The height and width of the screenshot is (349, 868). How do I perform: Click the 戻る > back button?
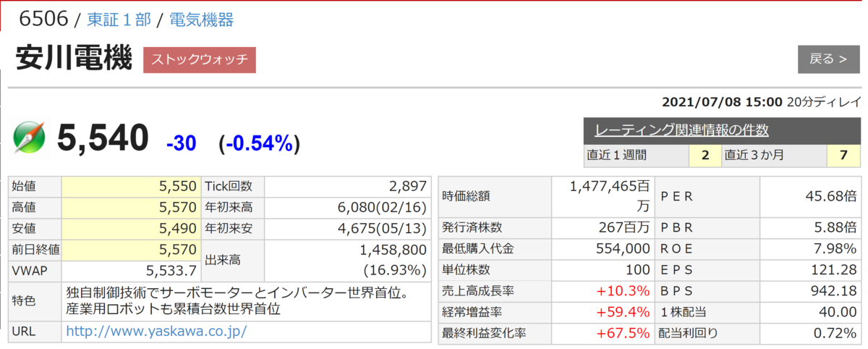(x=828, y=59)
